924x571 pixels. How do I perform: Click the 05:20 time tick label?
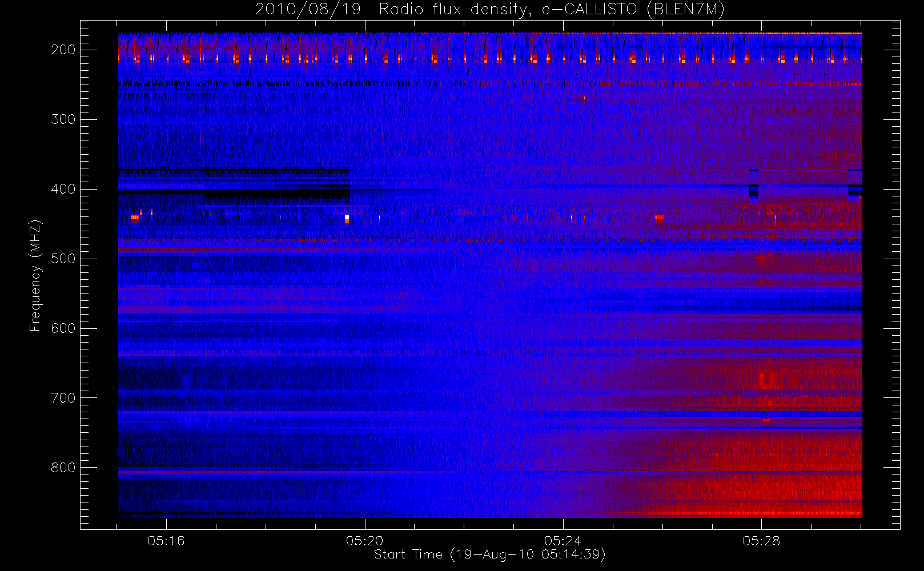(365, 540)
